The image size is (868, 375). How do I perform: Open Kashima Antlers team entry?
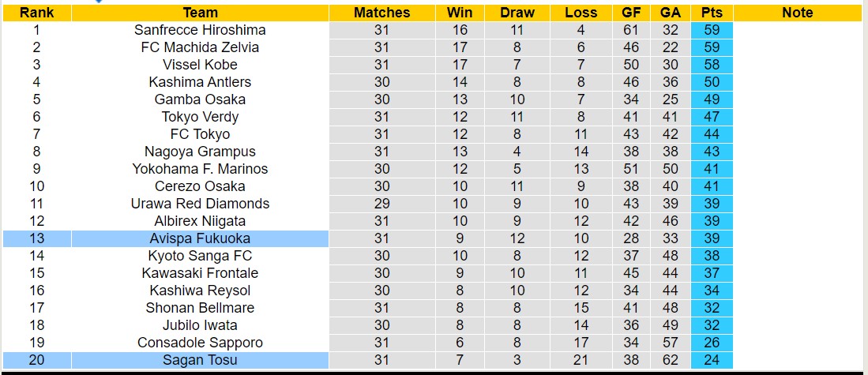tap(200, 82)
